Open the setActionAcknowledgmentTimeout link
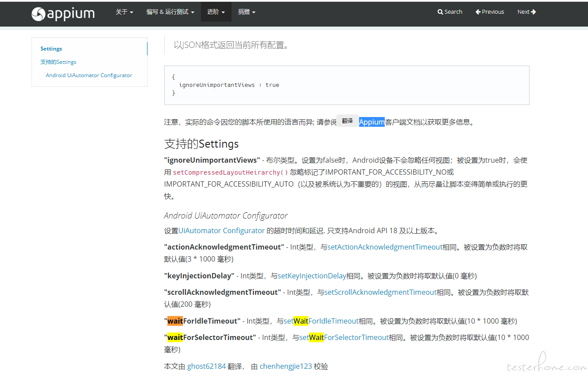The image size is (588, 379). click(x=385, y=247)
